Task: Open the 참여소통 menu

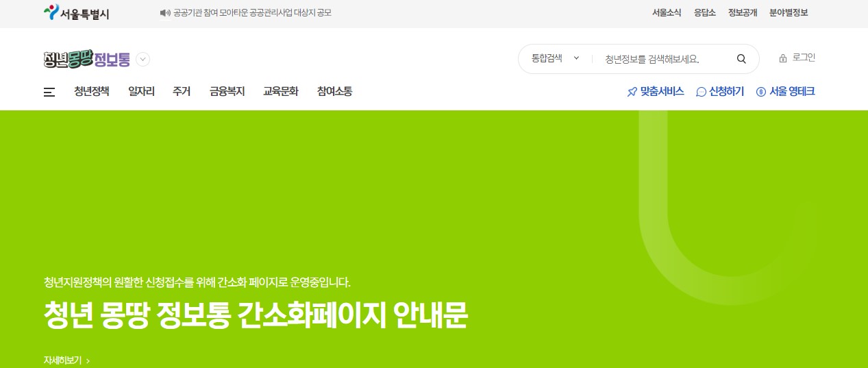Action: [x=334, y=91]
